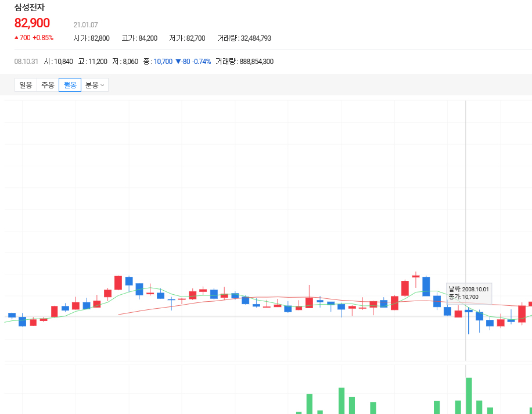Click the current price 82,900
The image size is (532, 414).
point(32,23)
